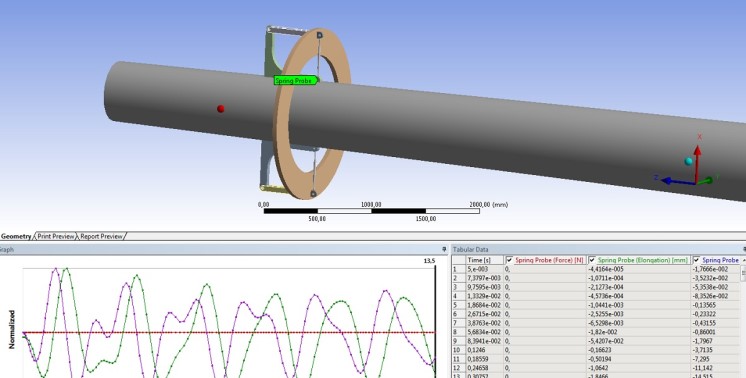Open the Report Preview tab

(101, 236)
